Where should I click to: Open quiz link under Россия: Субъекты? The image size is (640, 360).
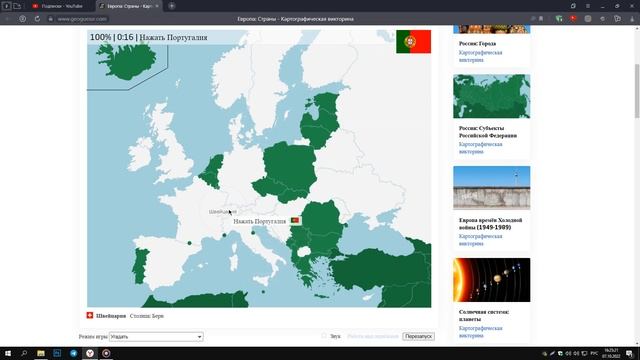[x=480, y=148]
